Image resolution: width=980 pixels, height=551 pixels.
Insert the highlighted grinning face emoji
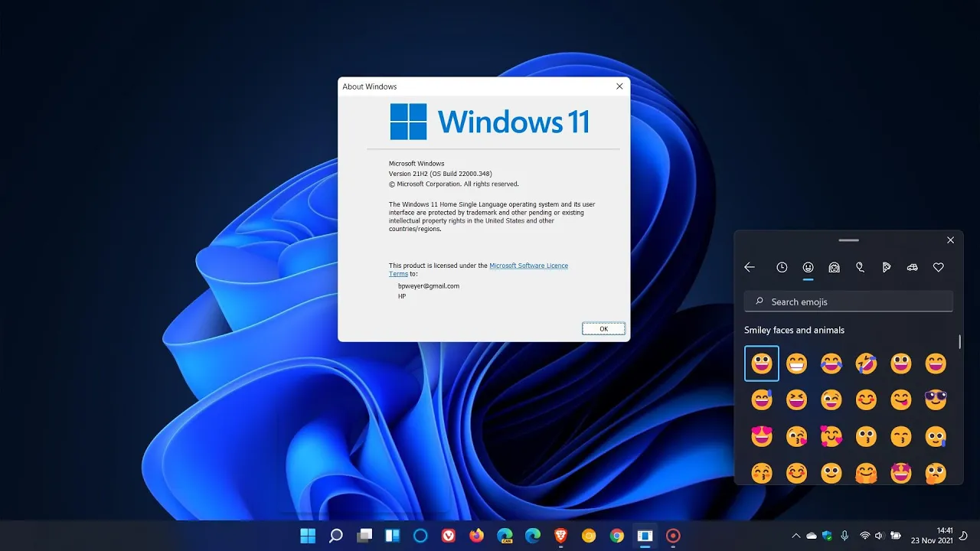762,364
